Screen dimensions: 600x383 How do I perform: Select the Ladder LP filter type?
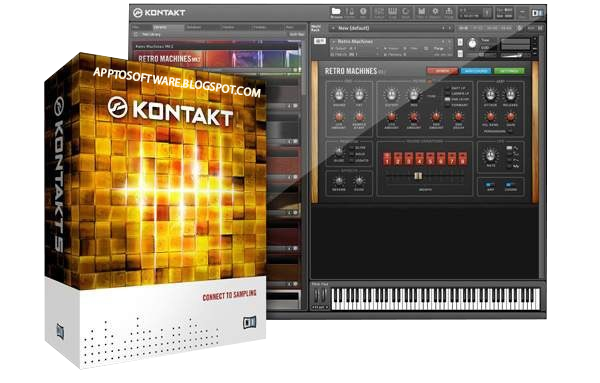tap(447, 93)
